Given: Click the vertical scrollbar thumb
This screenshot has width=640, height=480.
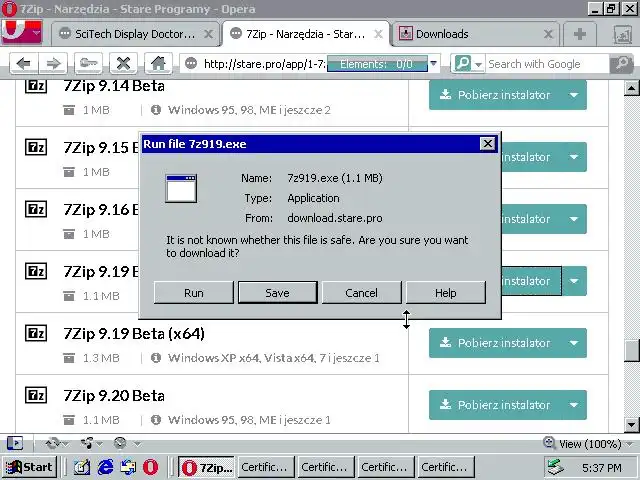Looking at the screenshot, I should click(631, 350).
